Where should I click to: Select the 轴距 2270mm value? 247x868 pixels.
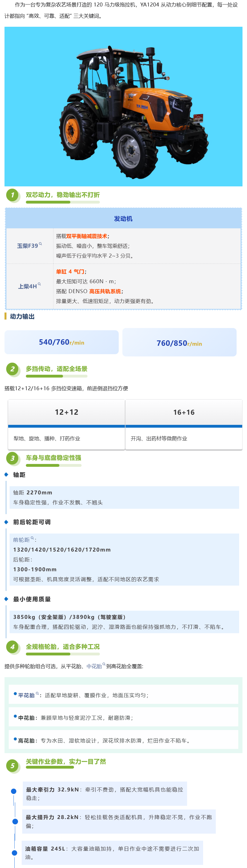click(x=33, y=492)
